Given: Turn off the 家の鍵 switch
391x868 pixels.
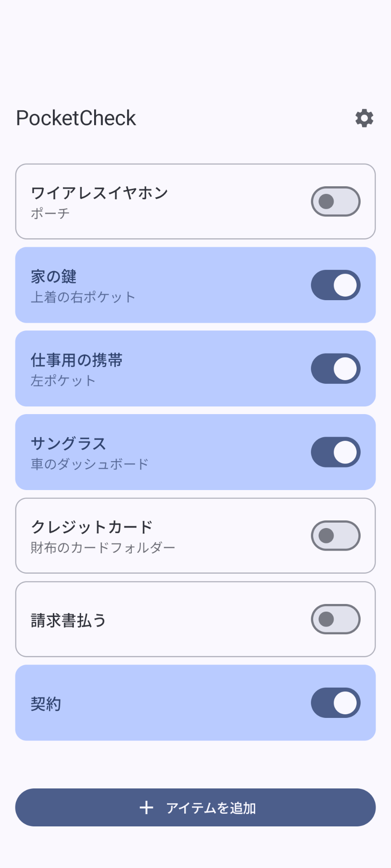Looking at the screenshot, I should pyautogui.click(x=335, y=285).
